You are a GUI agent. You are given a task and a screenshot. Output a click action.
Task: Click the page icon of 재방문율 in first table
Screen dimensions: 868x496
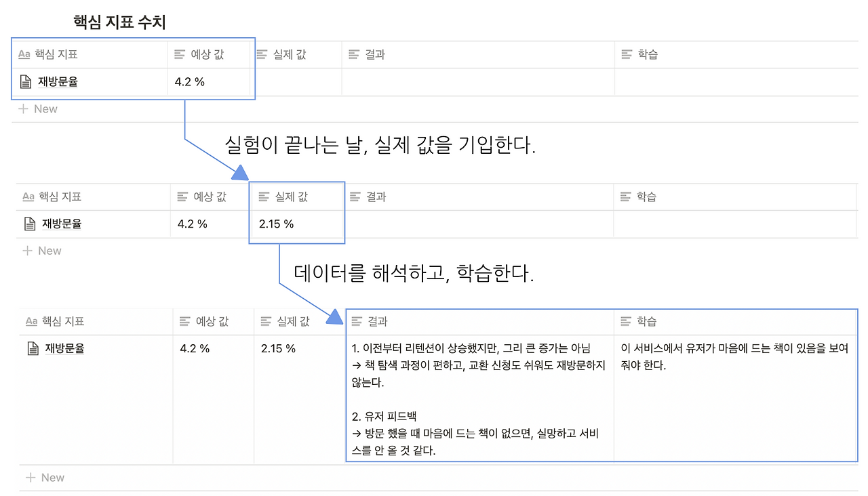tap(25, 82)
